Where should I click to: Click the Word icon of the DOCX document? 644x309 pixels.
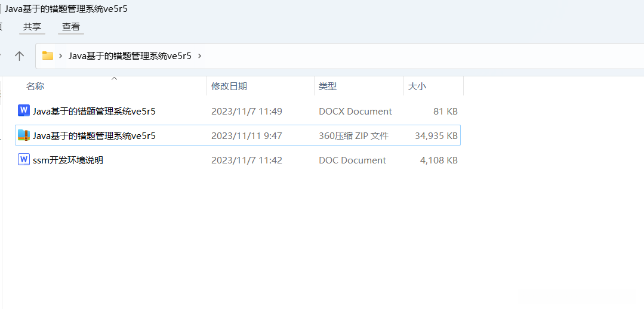[x=24, y=110]
